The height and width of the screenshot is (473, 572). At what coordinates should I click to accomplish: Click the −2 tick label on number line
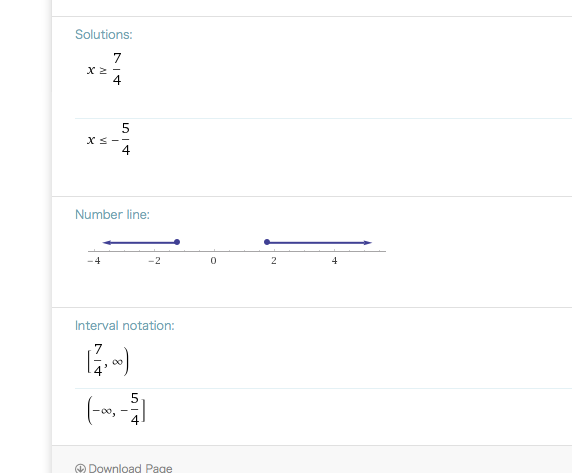154,261
